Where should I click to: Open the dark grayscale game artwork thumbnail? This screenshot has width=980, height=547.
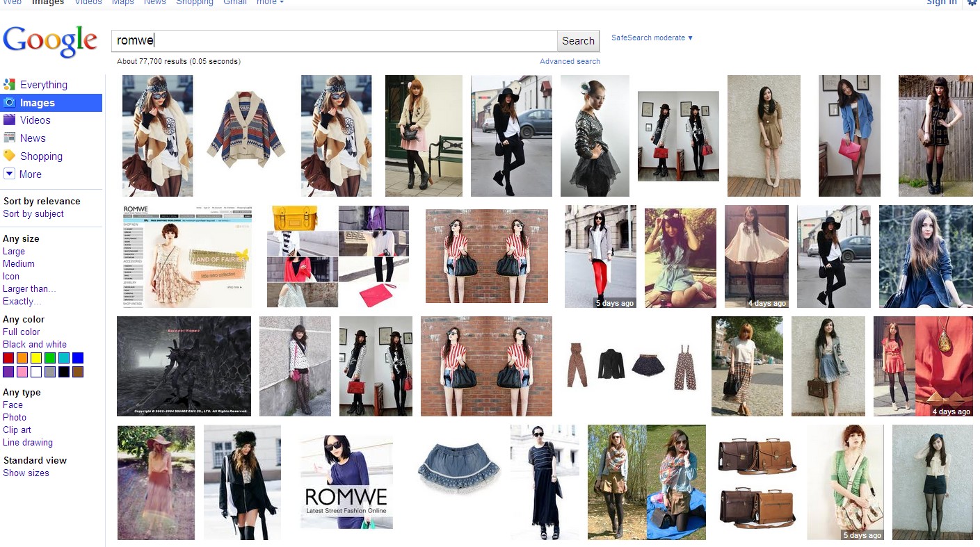(184, 366)
